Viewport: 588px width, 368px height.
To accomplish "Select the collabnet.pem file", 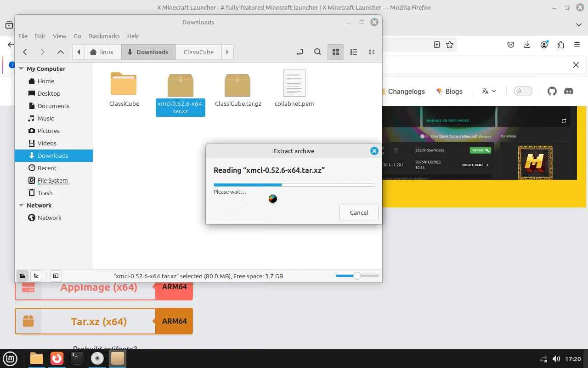I will 294,89.
